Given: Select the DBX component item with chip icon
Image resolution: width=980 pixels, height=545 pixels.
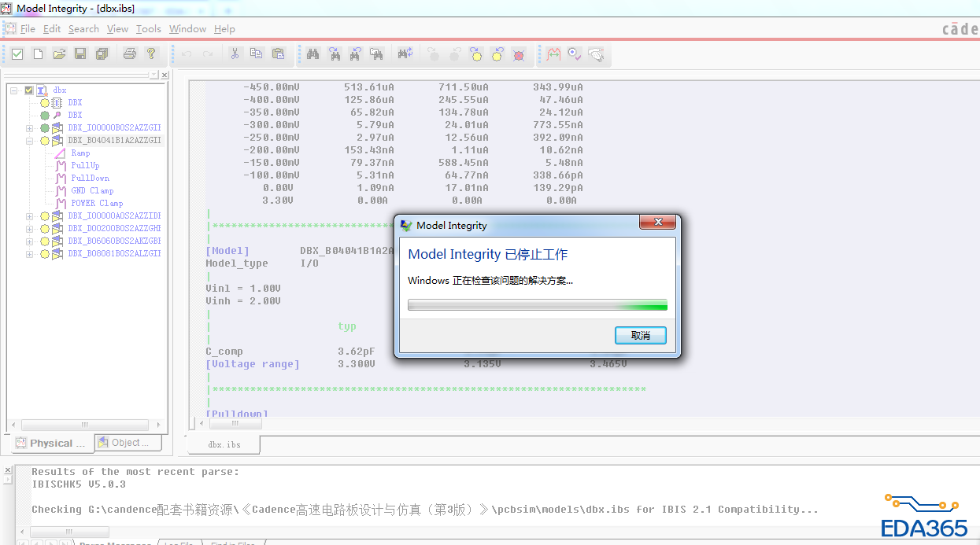Looking at the screenshot, I should (x=75, y=103).
